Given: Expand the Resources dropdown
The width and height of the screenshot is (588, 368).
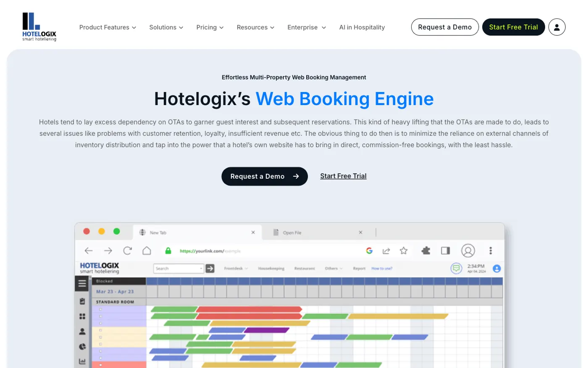Looking at the screenshot, I should coord(255,27).
